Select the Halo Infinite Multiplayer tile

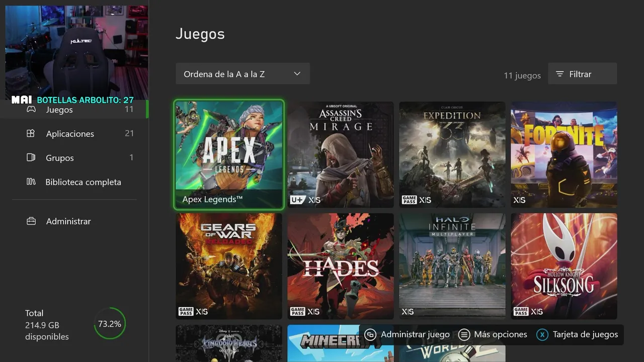(452, 266)
